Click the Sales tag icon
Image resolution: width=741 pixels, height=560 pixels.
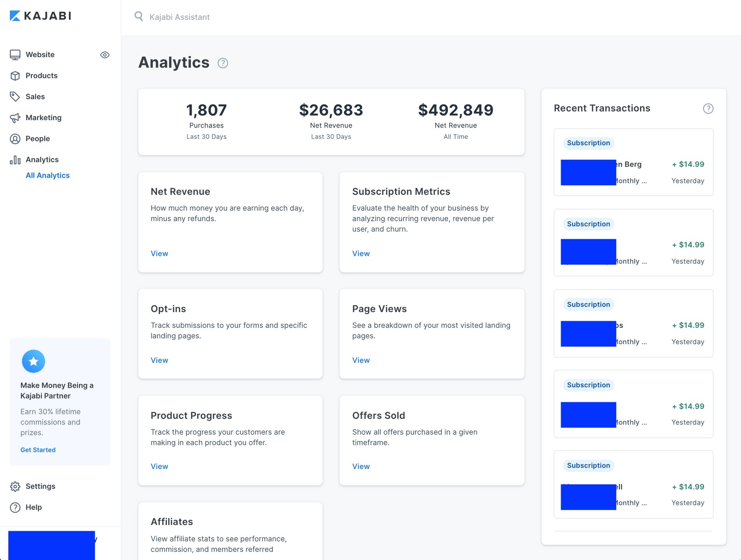[x=15, y=97]
